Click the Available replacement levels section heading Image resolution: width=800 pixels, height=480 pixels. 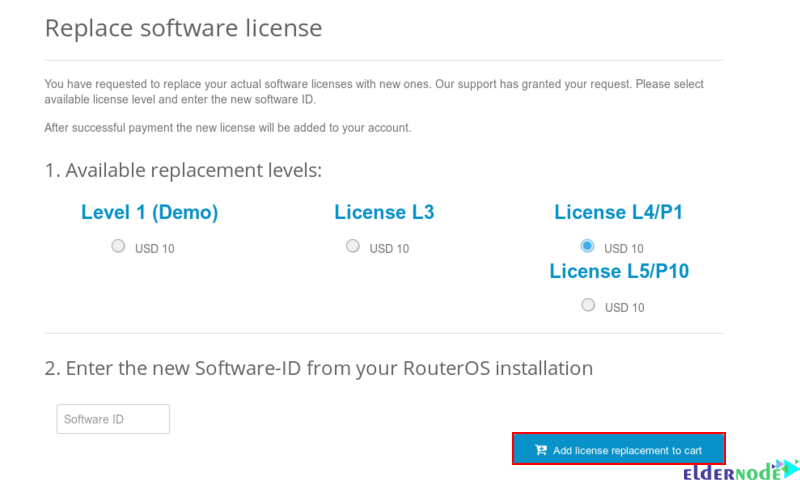pyautogui.click(x=183, y=170)
